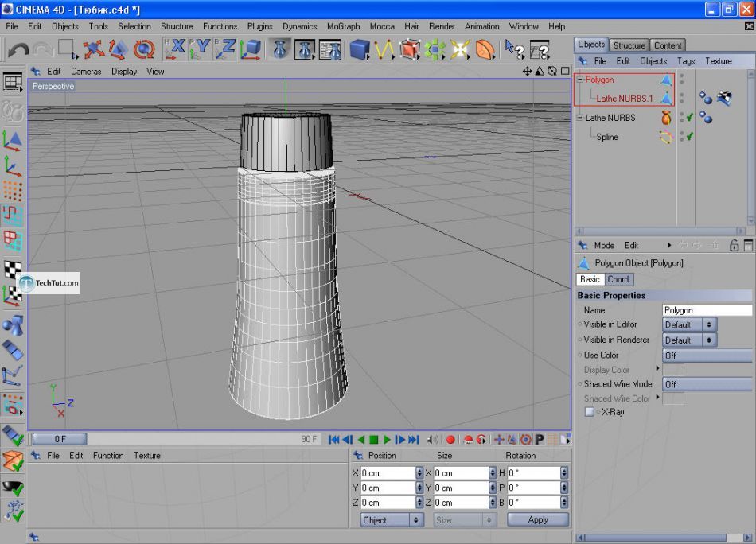
Task: Select the Move tool icon
Action: [x=94, y=49]
